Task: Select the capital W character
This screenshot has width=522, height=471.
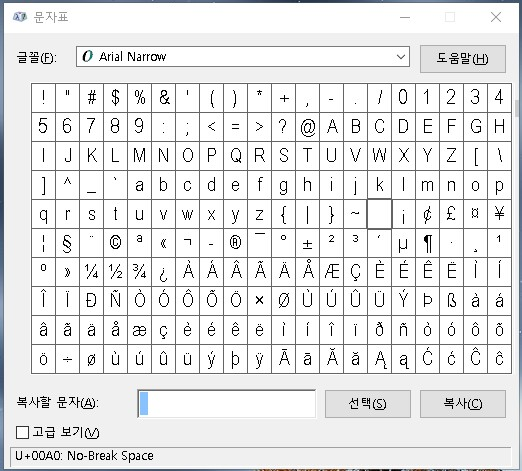Action: click(379, 156)
